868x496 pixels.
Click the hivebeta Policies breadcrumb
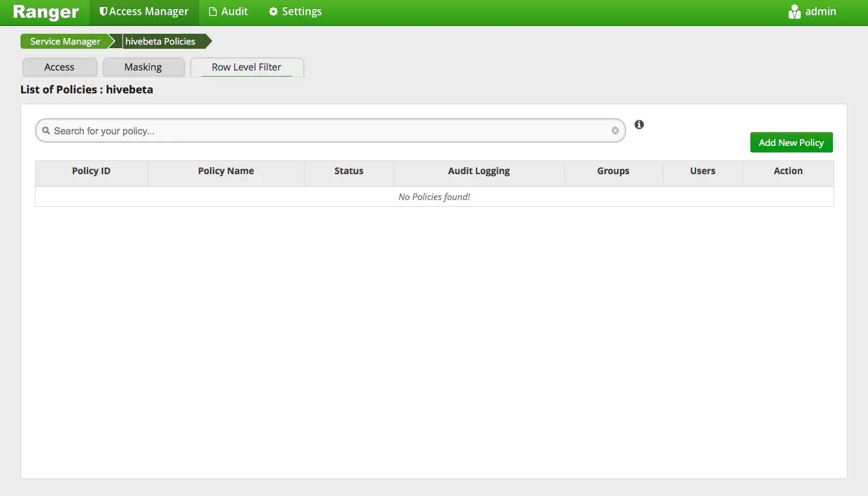coord(160,42)
